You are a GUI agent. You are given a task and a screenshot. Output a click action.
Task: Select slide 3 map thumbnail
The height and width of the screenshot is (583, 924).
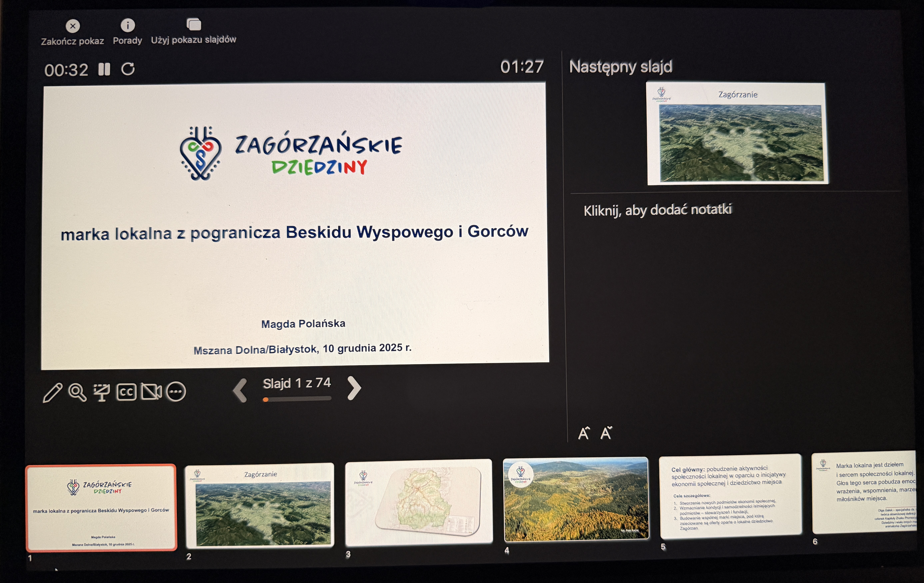(x=419, y=502)
